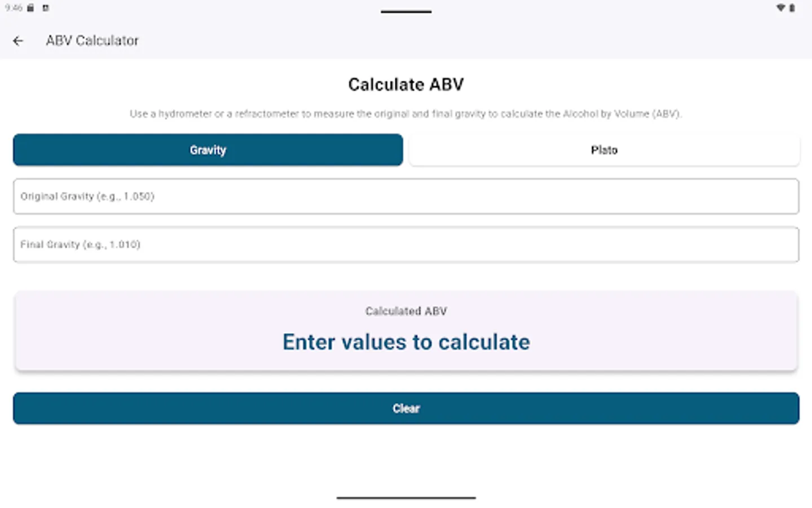Click the Final Gravity input field
This screenshot has width=812, height=508.
point(406,244)
